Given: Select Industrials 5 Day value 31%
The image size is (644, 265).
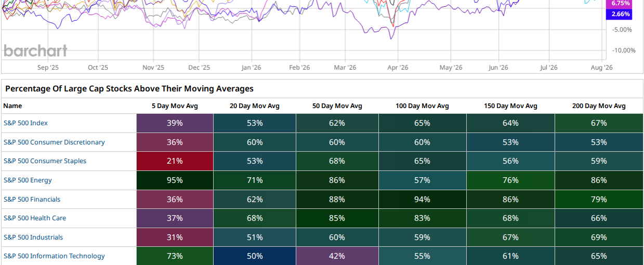Looking at the screenshot, I should pos(175,237).
